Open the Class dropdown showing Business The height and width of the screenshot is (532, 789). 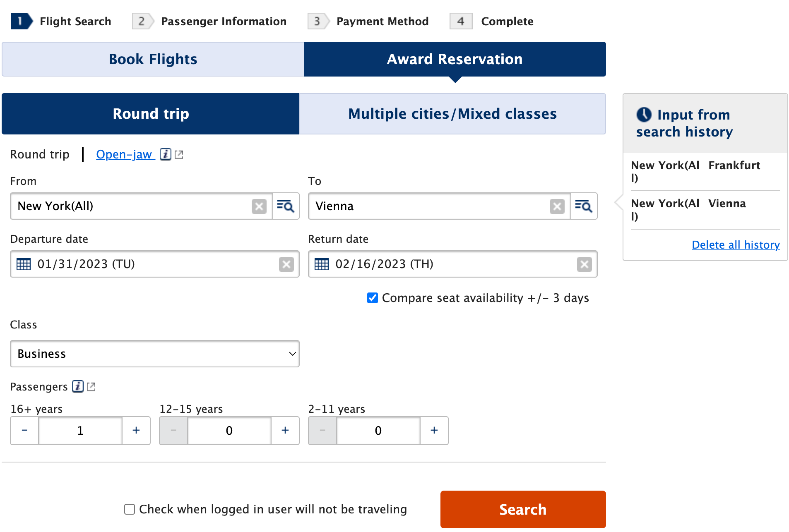tap(154, 354)
